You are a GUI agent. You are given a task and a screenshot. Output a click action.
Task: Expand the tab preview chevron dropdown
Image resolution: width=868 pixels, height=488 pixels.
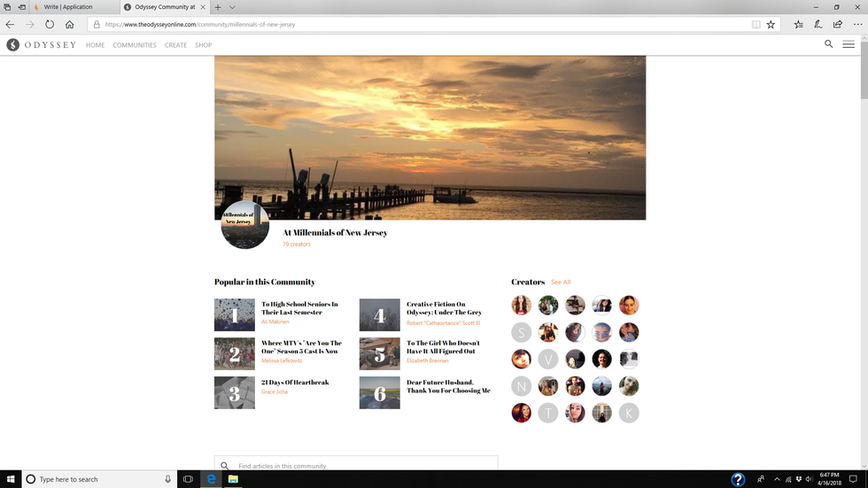click(232, 7)
